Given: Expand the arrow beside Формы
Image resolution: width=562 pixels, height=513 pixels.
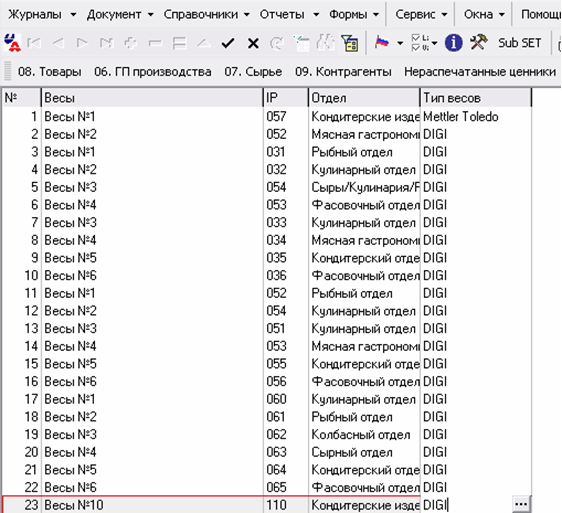Looking at the screenshot, I should (376, 15).
